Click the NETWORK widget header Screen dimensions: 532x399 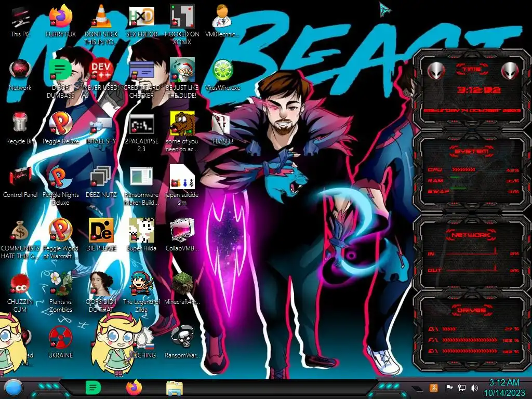point(472,235)
